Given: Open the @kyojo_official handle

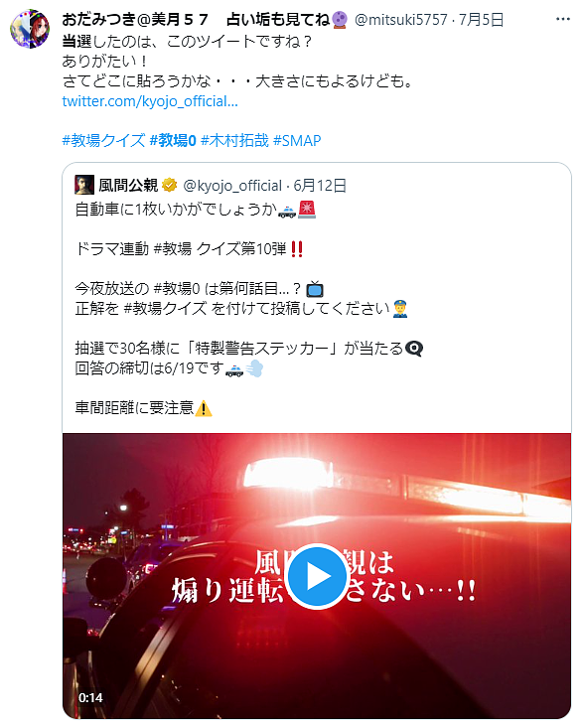Looking at the screenshot, I should point(232,186).
